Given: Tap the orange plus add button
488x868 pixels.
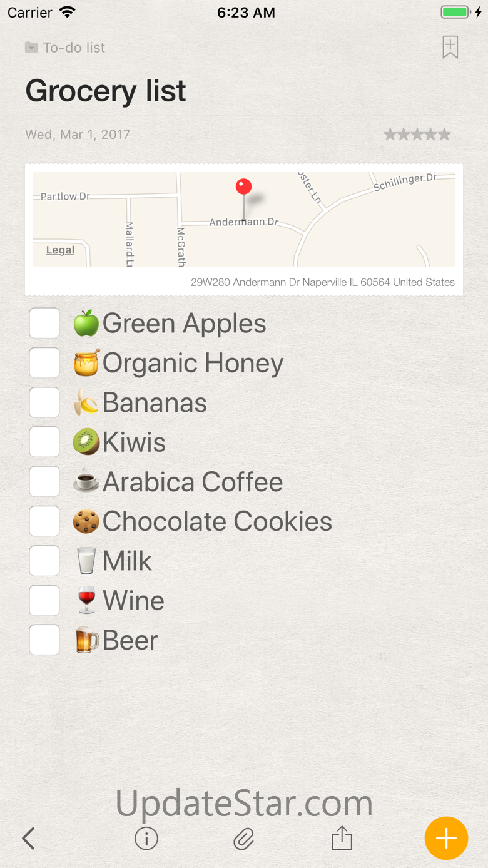Looking at the screenshot, I should point(446,838).
